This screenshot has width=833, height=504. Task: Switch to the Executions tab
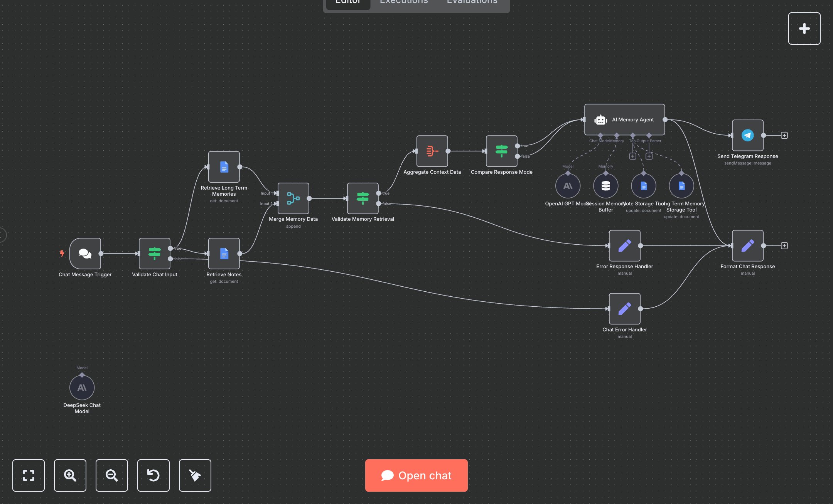(404, 2)
